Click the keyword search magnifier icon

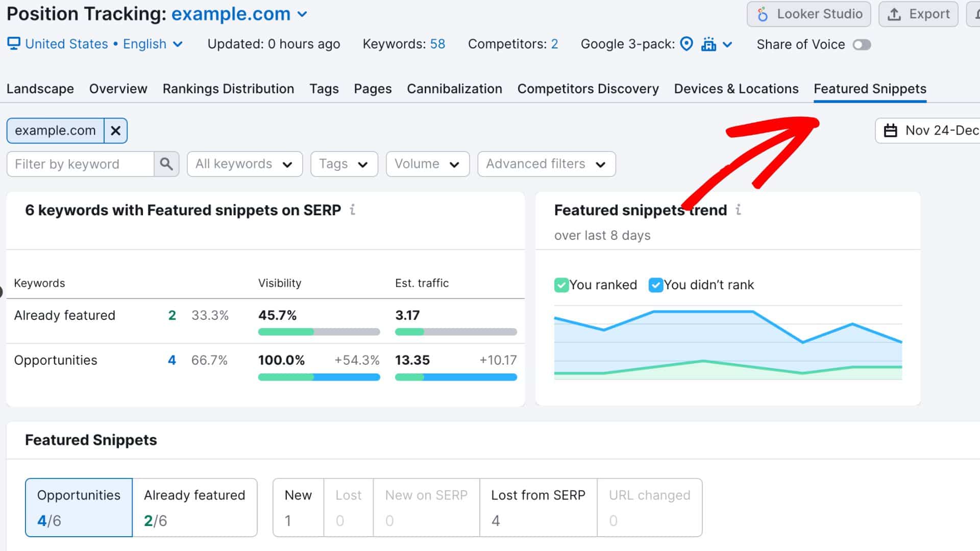point(166,164)
